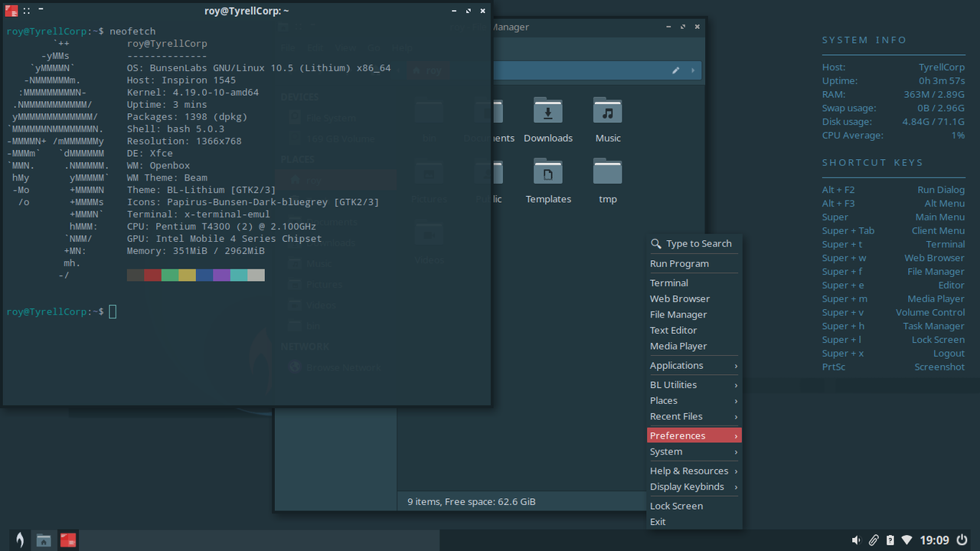Click the purple color block in neofetch output
The width and height of the screenshot is (980, 551).
pyautogui.click(x=221, y=275)
